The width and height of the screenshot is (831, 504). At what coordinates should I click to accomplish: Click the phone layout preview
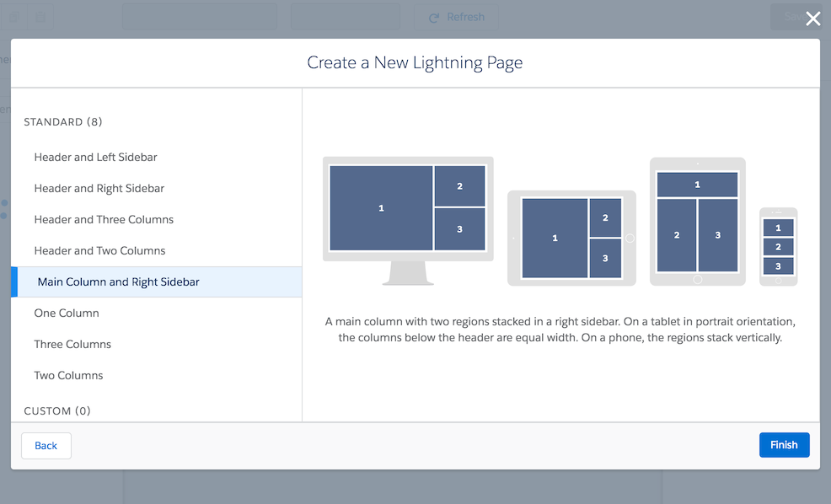coord(778,247)
